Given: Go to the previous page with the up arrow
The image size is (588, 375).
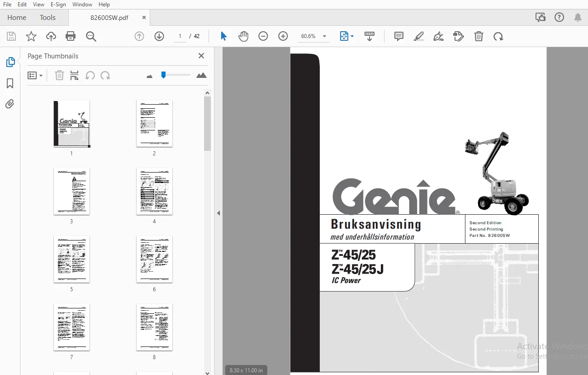Looking at the screenshot, I should (139, 36).
